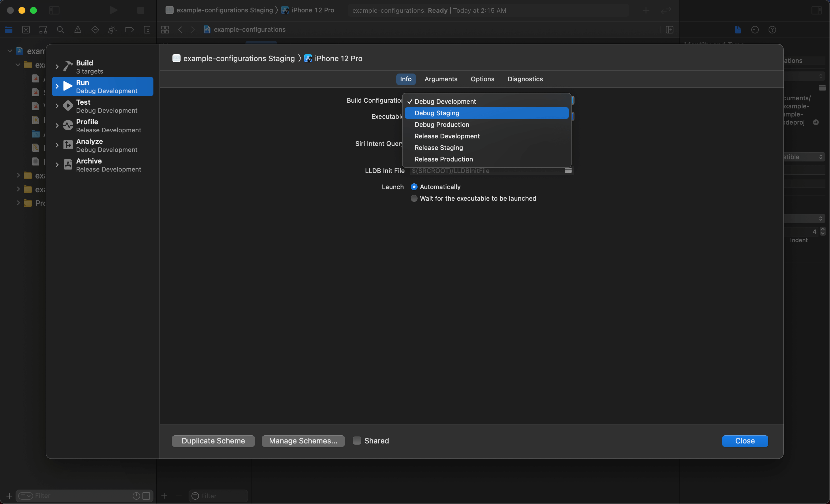Screen dimensions: 830x504
Task: Click the Run play button in toolbar
Action: tap(114, 10)
